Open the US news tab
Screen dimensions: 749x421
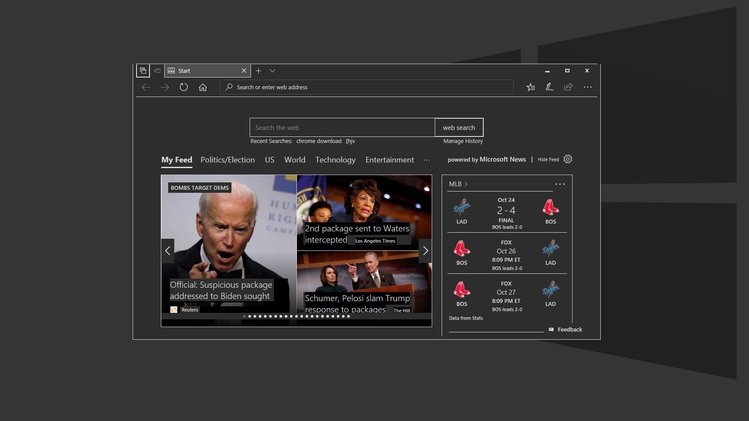pyautogui.click(x=269, y=160)
